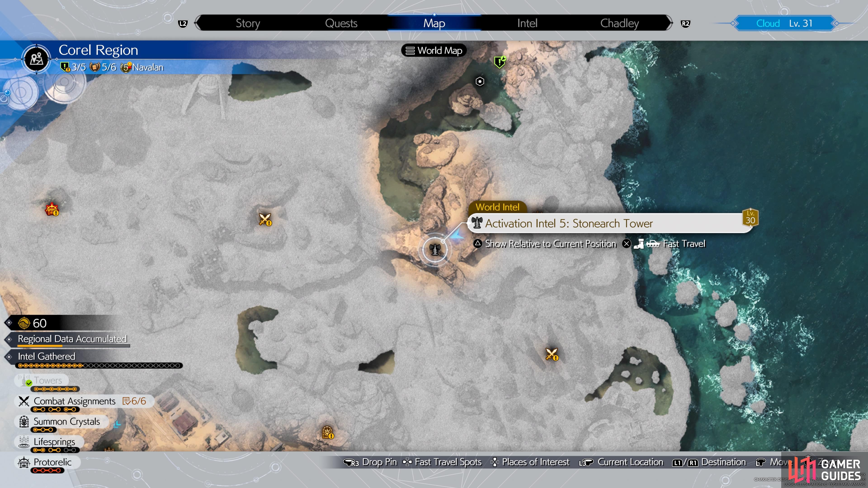The height and width of the screenshot is (488, 868).
Task: Open the Intel tab
Action: coord(527,23)
